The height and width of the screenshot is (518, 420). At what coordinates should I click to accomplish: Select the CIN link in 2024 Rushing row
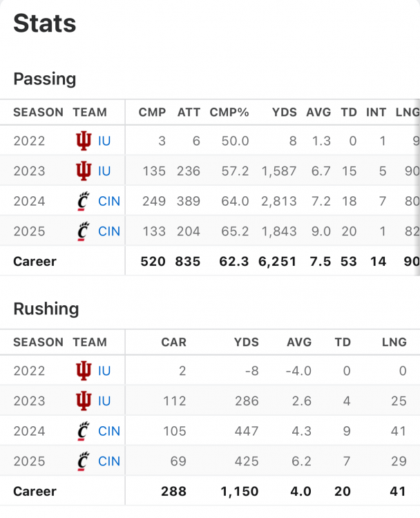[x=109, y=431]
